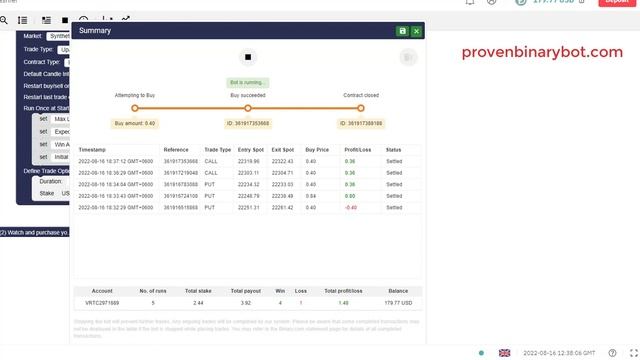The image size is (640, 360).
Task: Click the Contract closed stage marker
Action: 361,108
